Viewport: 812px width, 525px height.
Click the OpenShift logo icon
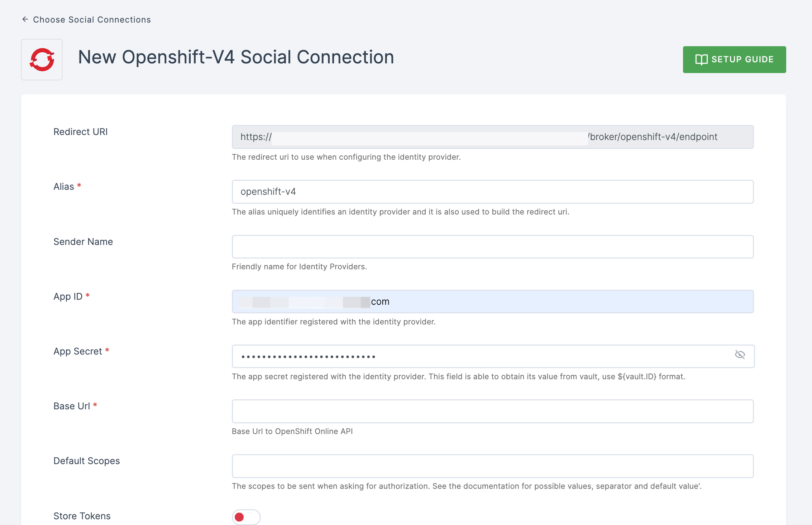(x=42, y=59)
